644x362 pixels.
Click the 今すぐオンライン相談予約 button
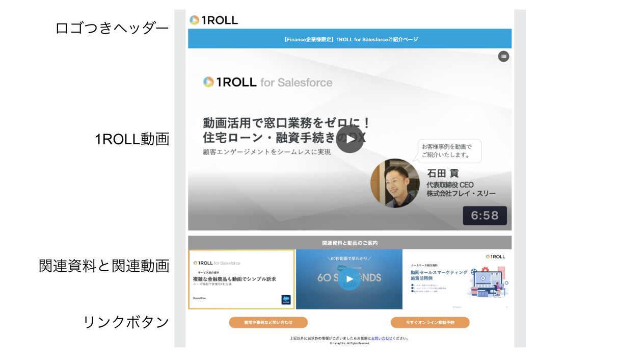coord(430,322)
